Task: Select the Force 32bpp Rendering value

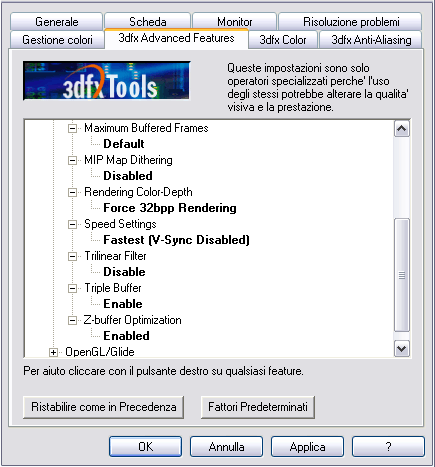Action: pyautogui.click(x=170, y=208)
